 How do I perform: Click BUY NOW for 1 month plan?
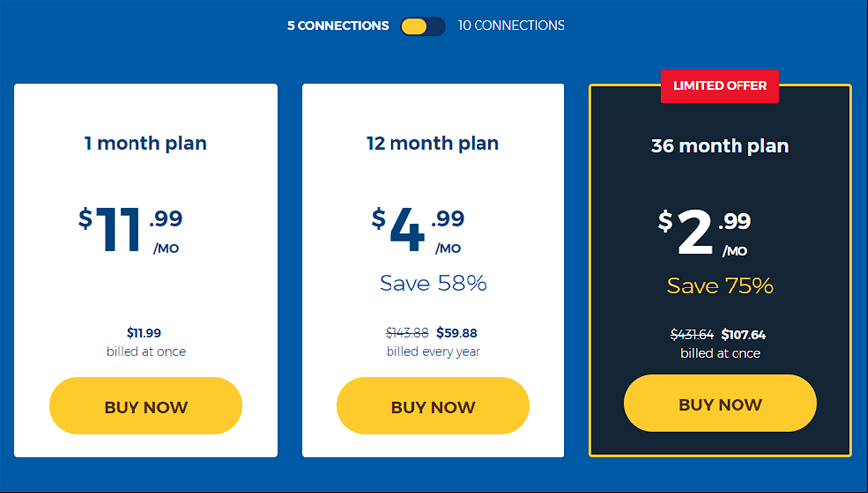(x=146, y=406)
